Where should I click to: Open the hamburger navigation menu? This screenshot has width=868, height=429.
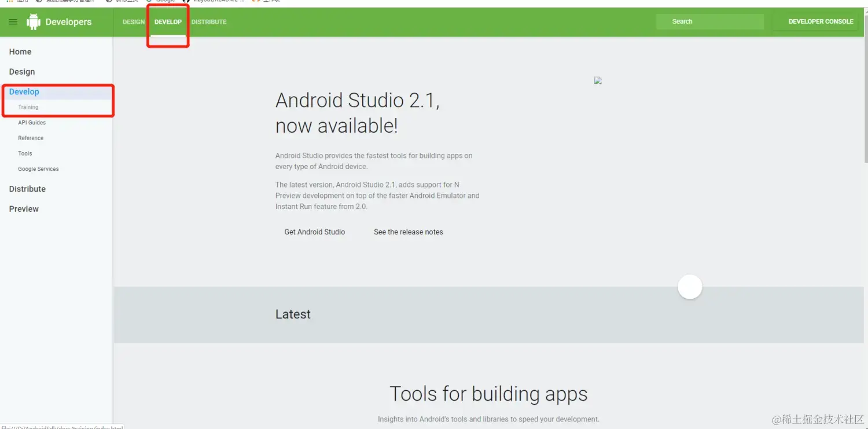click(13, 22)
